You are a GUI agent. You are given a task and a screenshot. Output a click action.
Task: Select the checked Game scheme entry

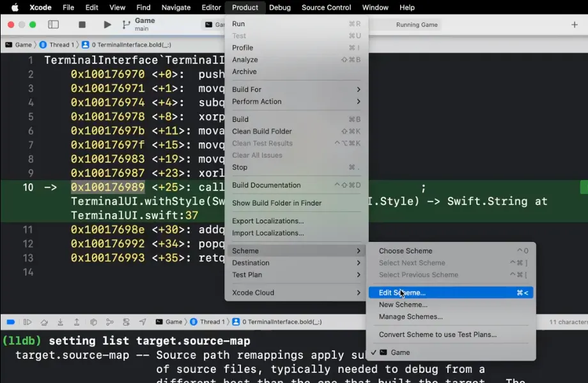coord(451,352)
